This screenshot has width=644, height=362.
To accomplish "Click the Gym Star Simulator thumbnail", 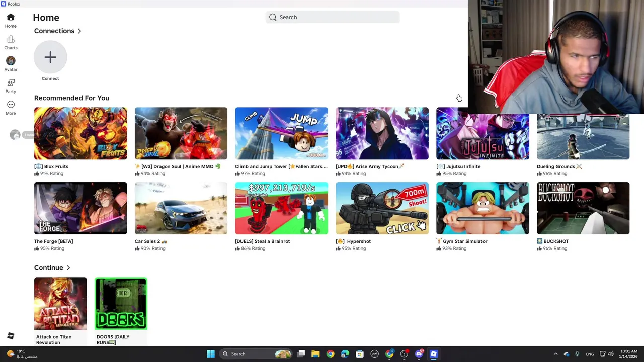I will (x=482, y=208).
